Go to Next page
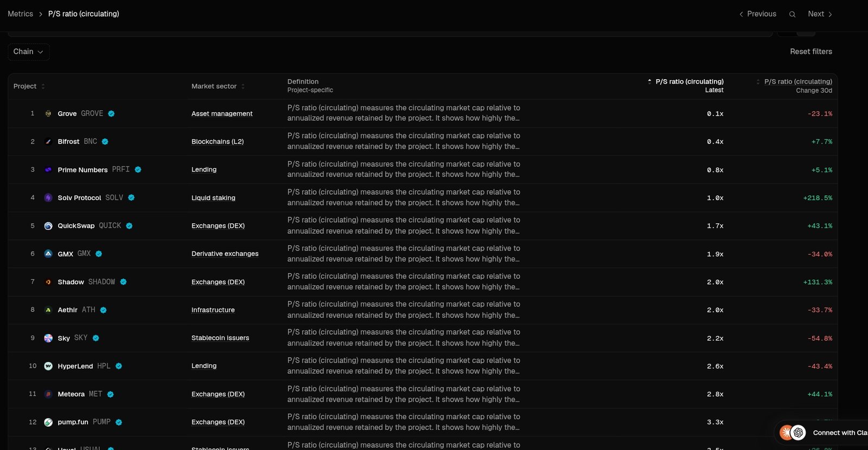The height and width of the screenshot is (450, 868). click(820, 14)
